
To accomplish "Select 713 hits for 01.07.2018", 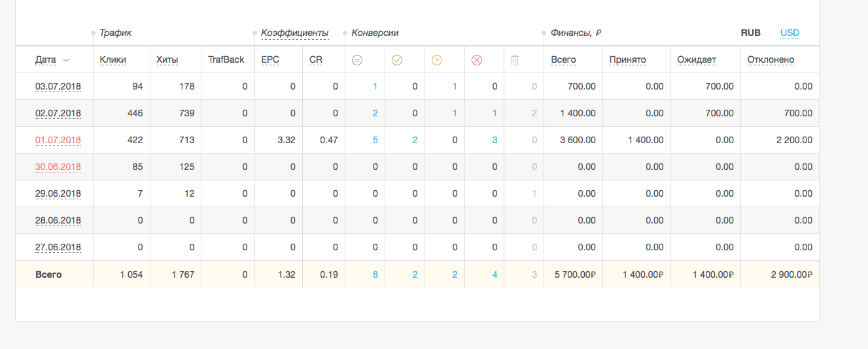I will 186,140.
